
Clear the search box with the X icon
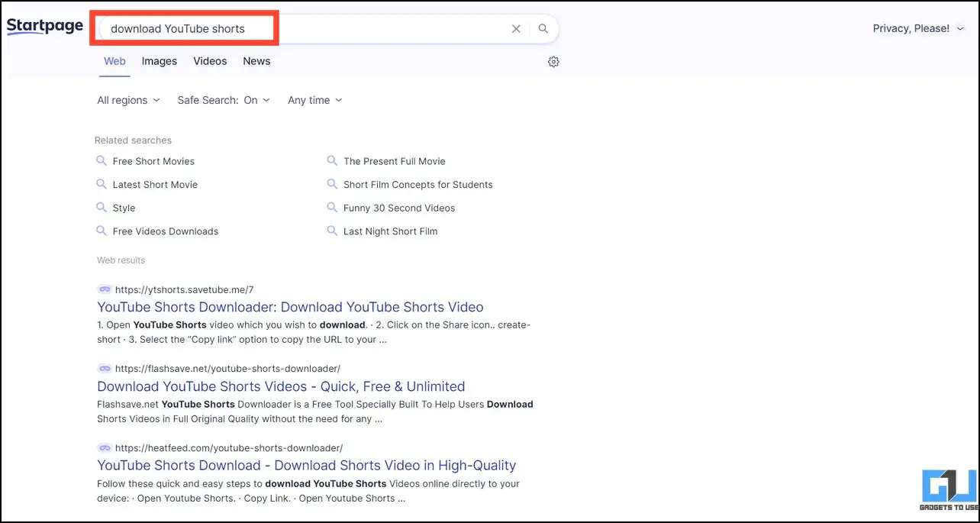click(x=516, y=29)
